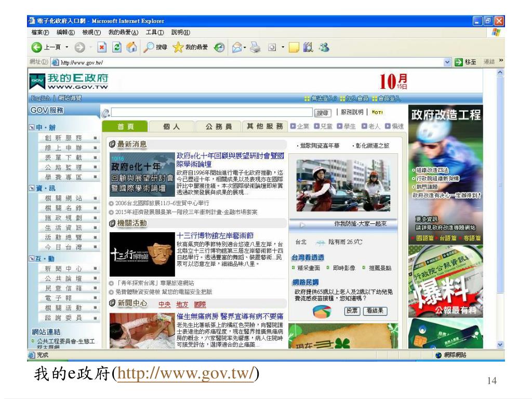Collapse the 申‧辦 sidebar section
The height and width of the screenshot is (399, 532).
tap(32, 127)
